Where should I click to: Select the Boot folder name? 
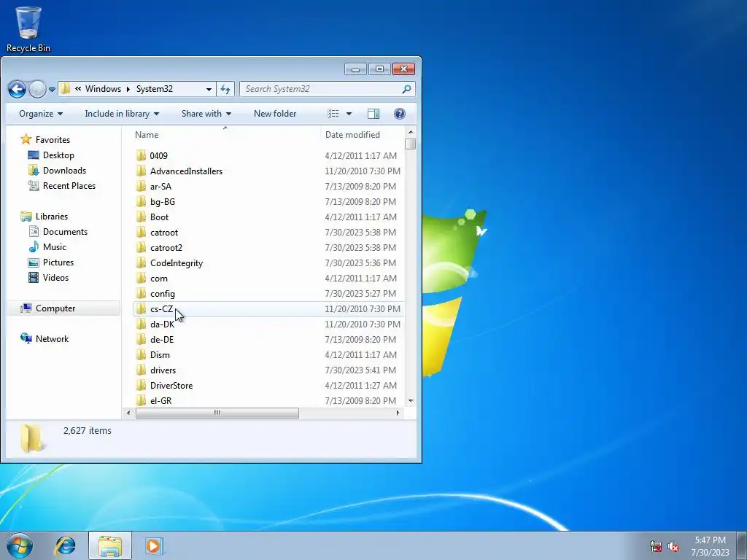[159, 217]
